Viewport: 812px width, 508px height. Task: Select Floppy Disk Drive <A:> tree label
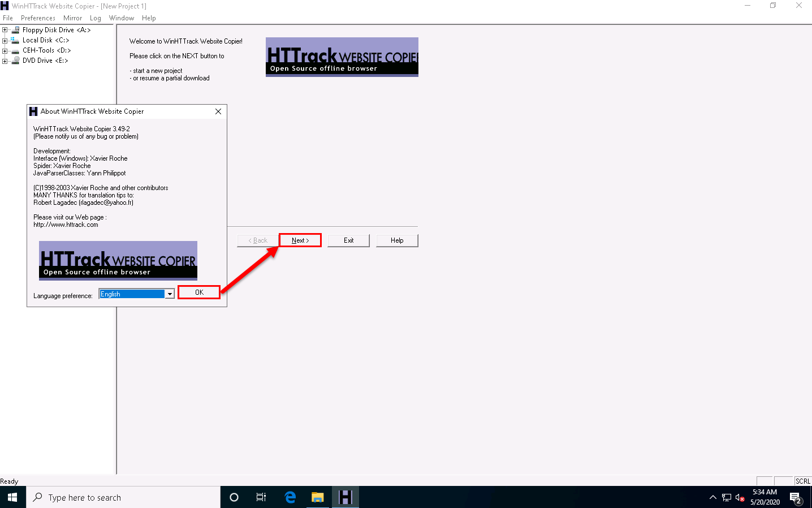57,30
